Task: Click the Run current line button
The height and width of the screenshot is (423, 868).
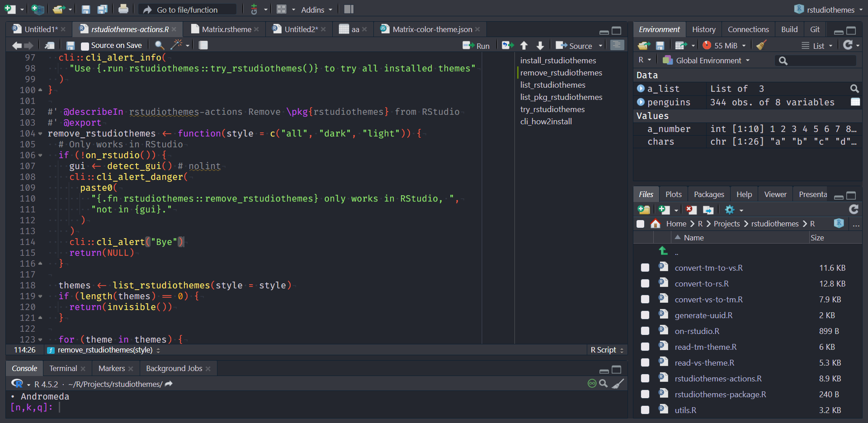Action: 476,46
